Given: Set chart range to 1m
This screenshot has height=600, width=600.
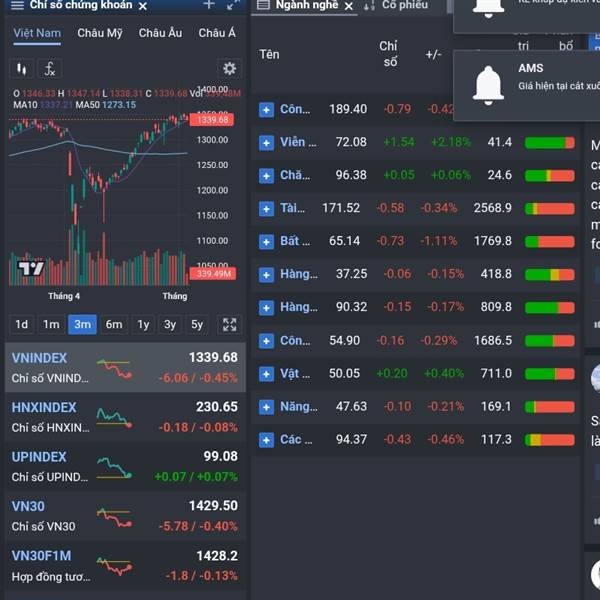Looking at the screenshot, I should [x=51, y=324].
